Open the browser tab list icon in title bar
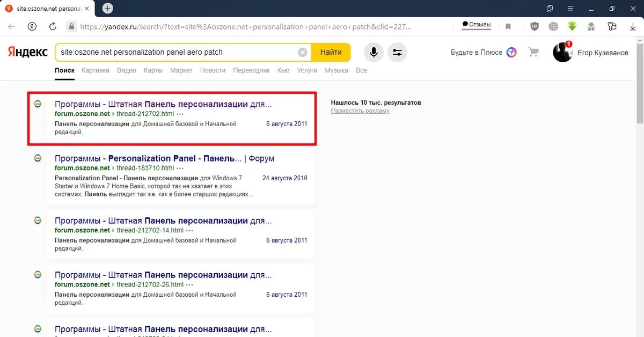 tap(550, 9)
